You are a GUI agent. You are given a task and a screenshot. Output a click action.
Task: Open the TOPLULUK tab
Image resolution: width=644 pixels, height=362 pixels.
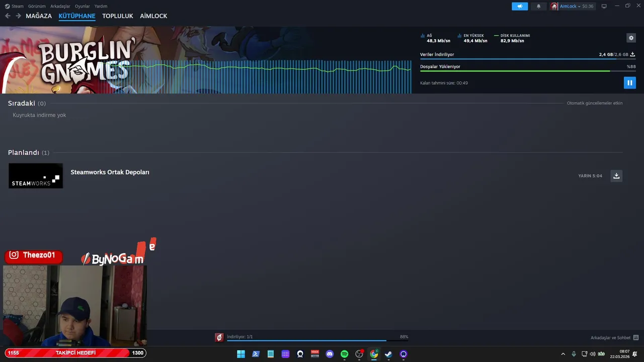coord(117,16)
